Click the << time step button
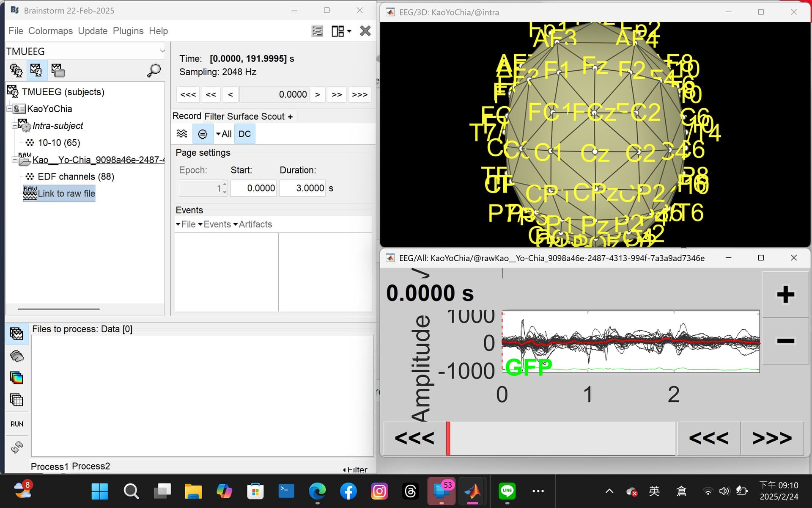The image size is (812, 508). point(211,94)
